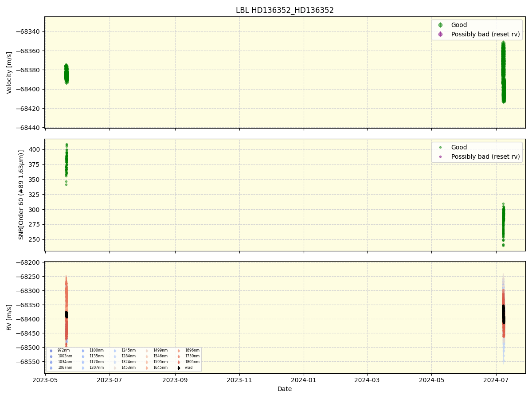This screenshot has width=532, height=399.
Task: Click the 2024-05 date tick label
Action: pyautogui.click(x=431, y=379)
